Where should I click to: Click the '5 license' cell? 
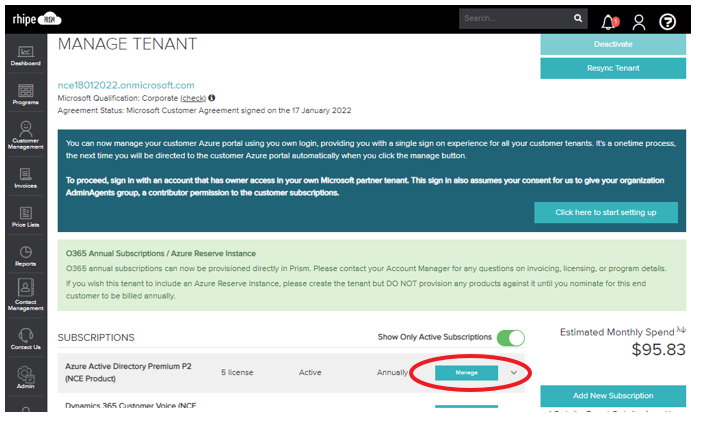click(x=237, y=372)
